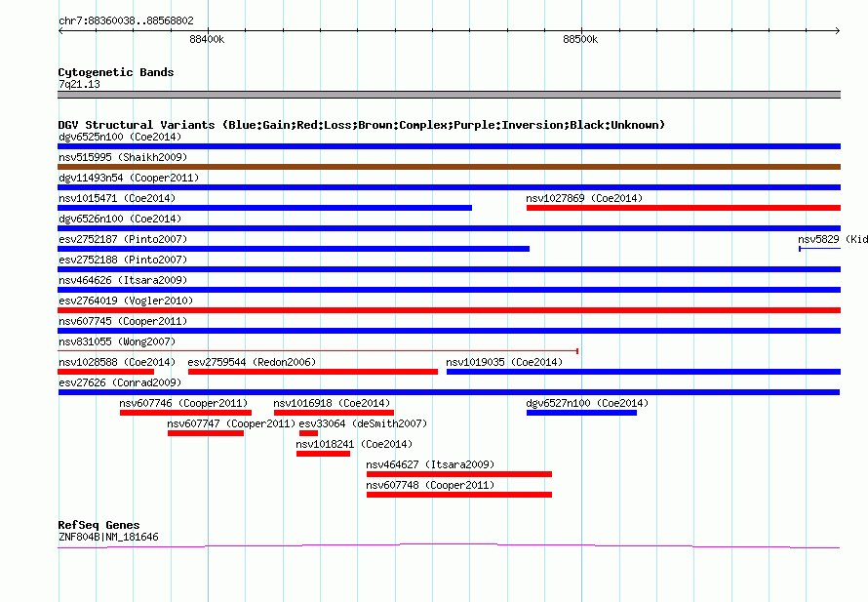The image size is (868, 602).
Task: Select the blue esv2752187 (Pinto2007) bar
Action: point(294,249)
